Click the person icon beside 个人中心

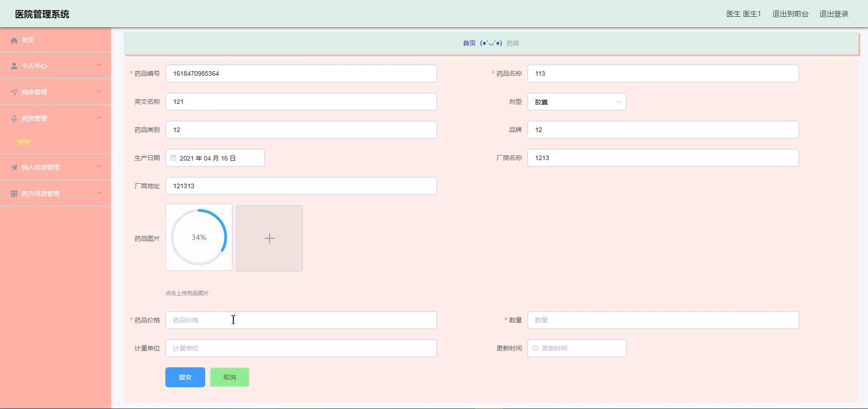(x=14, y=66)
